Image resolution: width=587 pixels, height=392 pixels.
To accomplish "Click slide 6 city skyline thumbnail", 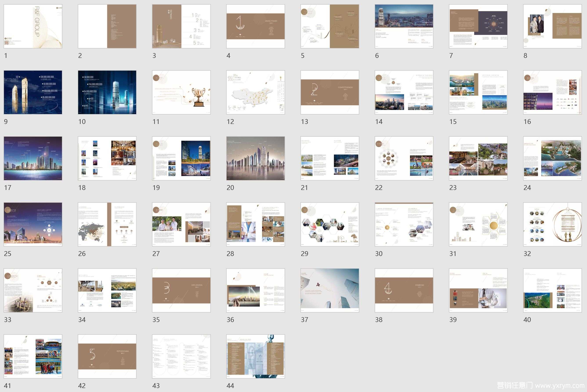I will (x=404, y=26).
